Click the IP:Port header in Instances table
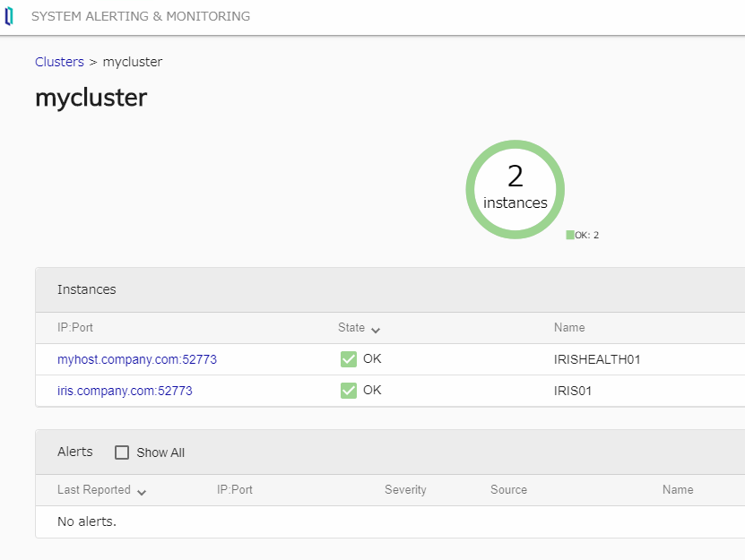745x560 pixels. 75,328
